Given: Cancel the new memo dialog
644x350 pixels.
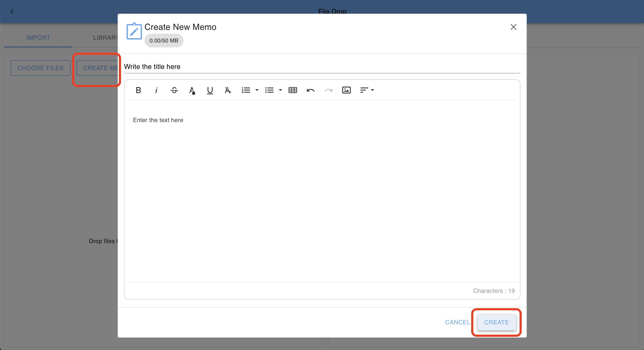Looking at the screenshot, I should [x=457, y=322].
